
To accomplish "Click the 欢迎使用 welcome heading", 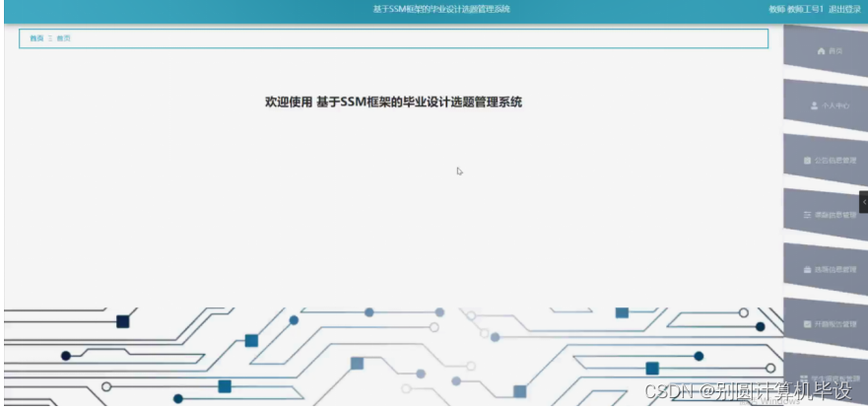I will pyautogui.click(x=393, y=102).
